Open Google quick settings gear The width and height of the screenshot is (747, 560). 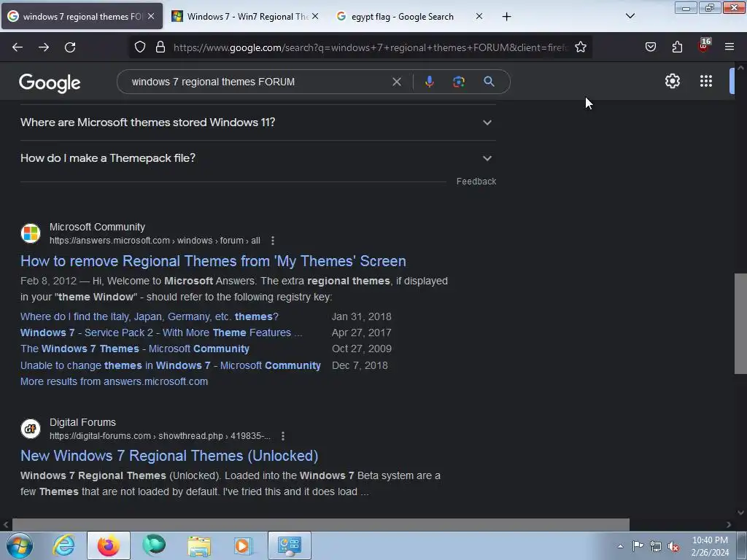[672, 81]
